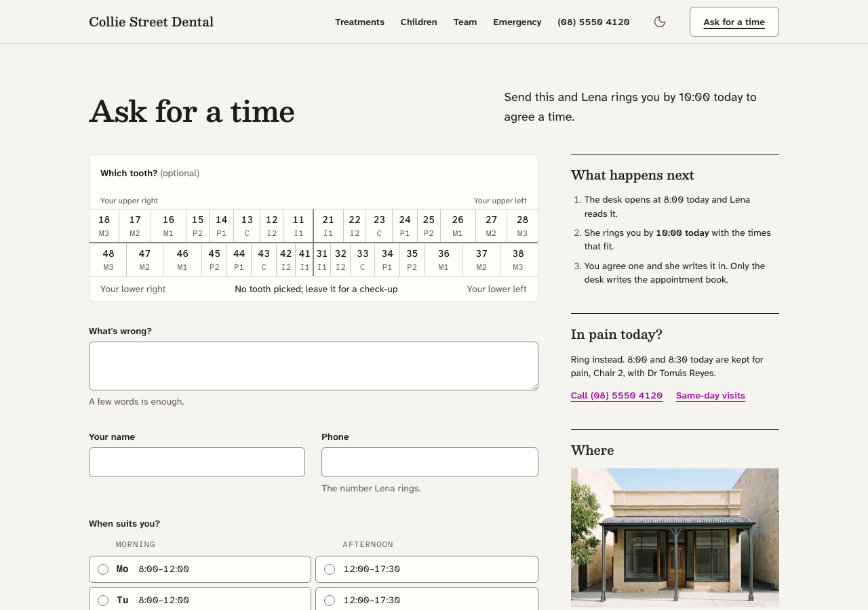Select tooth 46 M1 lower right
This screenshot has height=610, width=868.
[x=182, y=260]
